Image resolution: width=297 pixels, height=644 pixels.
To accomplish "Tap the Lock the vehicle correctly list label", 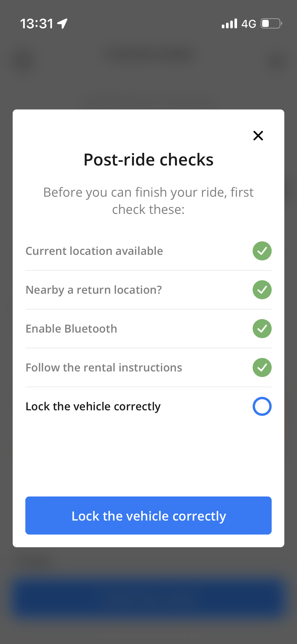I will pos(93,407).
